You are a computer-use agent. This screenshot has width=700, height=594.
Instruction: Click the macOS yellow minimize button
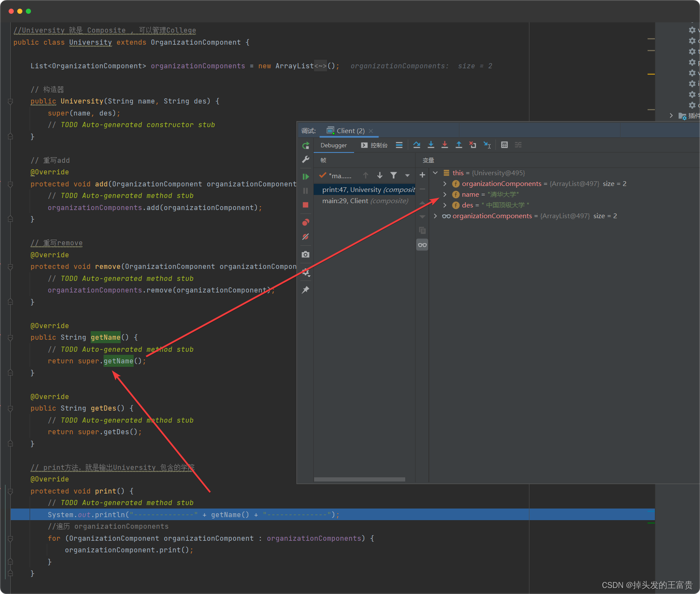pos(20,11)
